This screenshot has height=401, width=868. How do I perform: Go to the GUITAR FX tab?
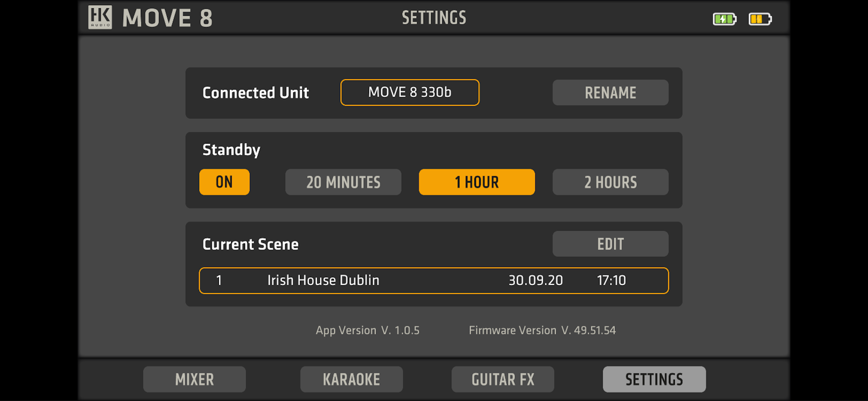click(503, 379)
